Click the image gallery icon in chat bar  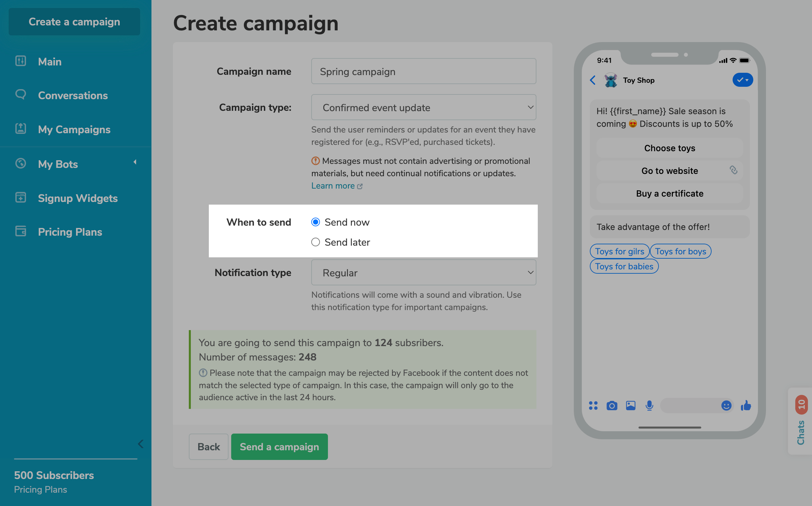pyautogui.click(x=631, y=406)
